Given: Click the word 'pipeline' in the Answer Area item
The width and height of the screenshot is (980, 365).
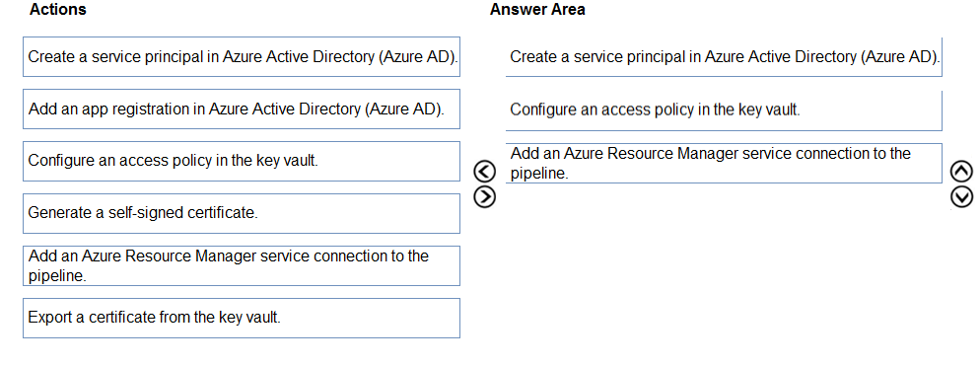Looking at the screenshot, I should coord(537,174).
